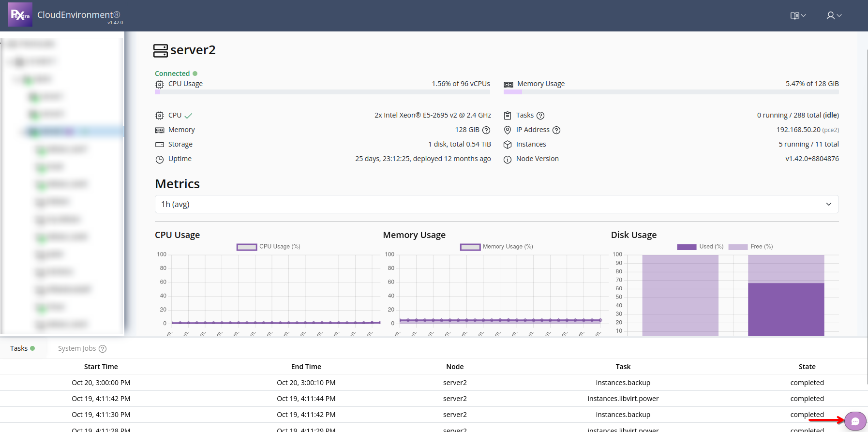Click the Instances cube icon

pyautogui.click(x=508, y=145)
